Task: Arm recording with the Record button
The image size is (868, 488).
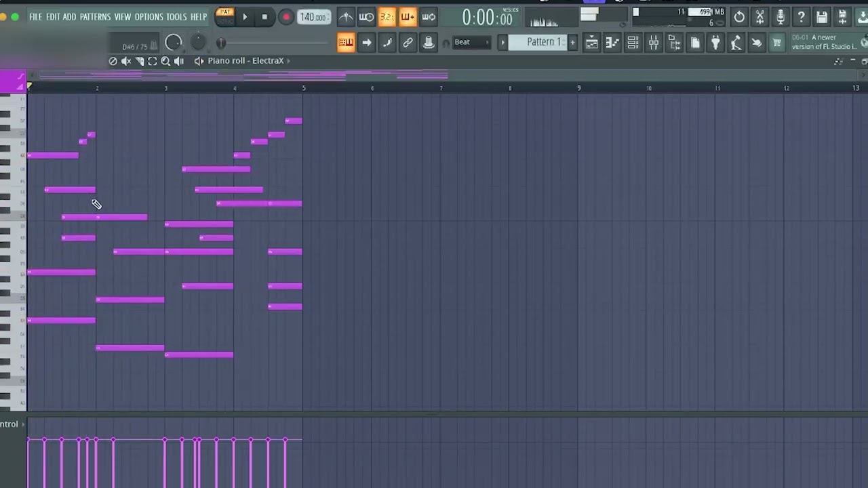Action: [285, 17]
